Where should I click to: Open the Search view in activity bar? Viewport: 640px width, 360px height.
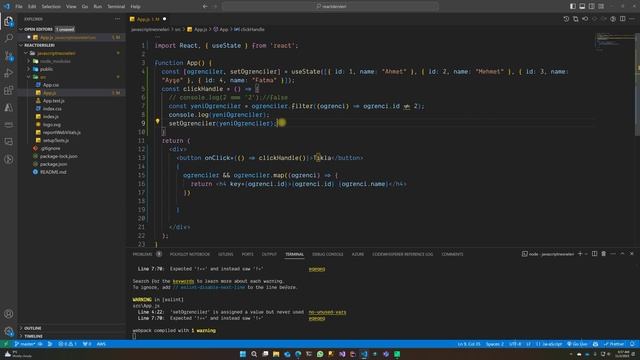click(9, 38)
